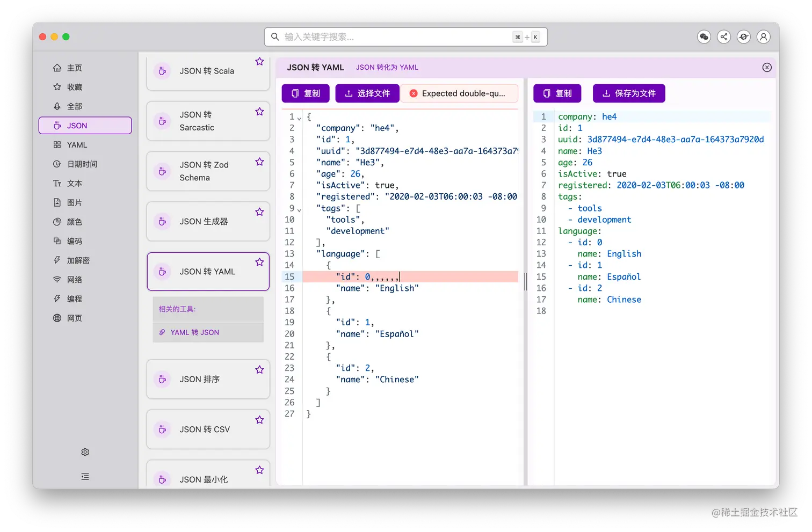Open the JSON 转 Zod Schema card
Screen dimensions: 812x532
point(208,171)
